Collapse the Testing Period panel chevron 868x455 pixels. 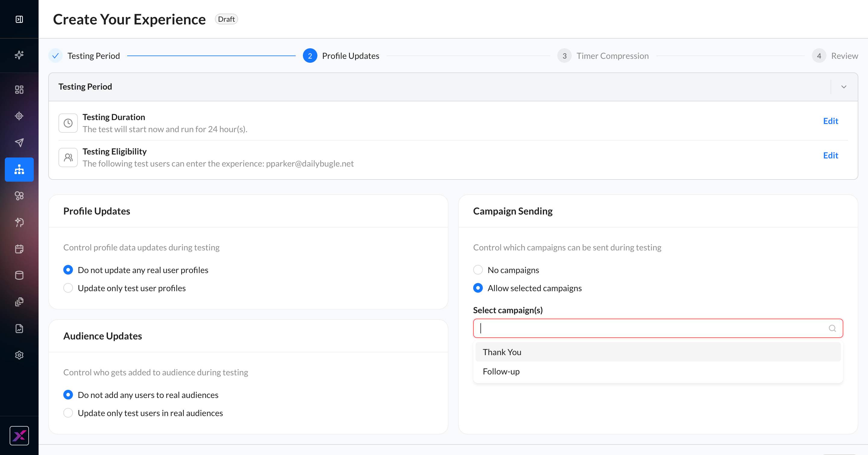(844, 87)
